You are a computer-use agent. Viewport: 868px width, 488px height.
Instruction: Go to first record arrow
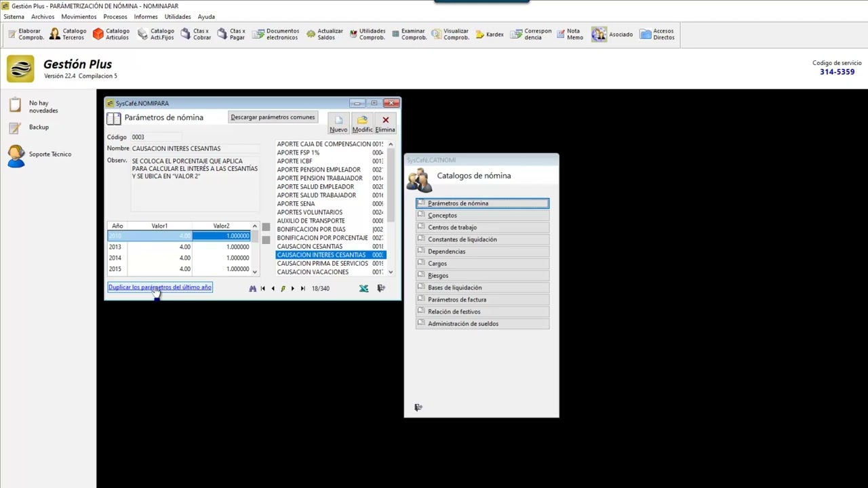tap(262, 288)
